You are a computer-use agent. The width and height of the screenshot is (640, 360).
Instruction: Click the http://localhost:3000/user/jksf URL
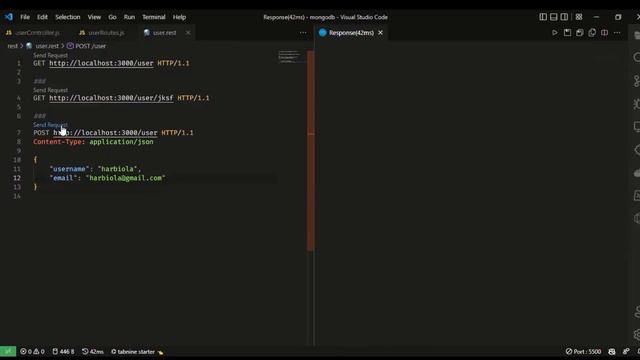point(111,98)
